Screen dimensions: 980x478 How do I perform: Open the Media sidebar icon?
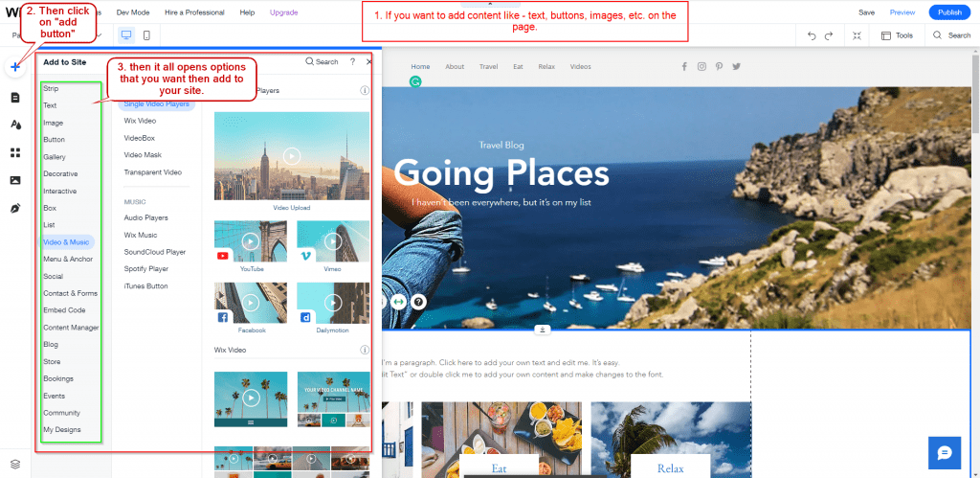coord(15,180)
